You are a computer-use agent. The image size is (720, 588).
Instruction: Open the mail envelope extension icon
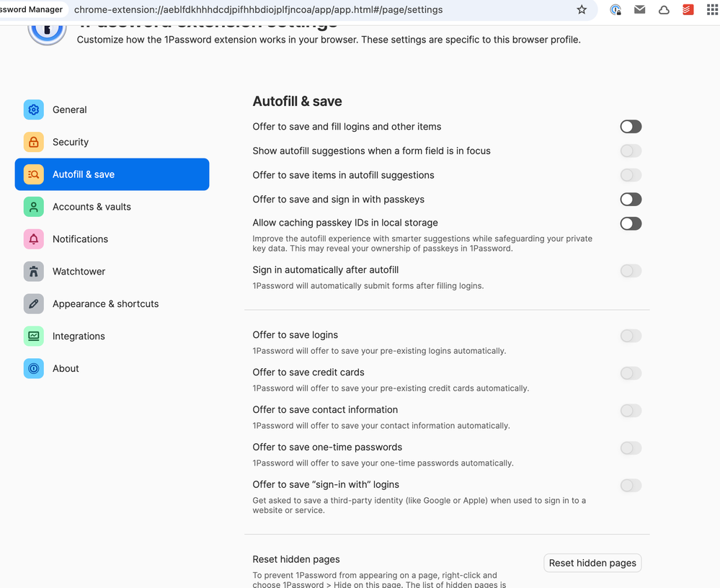pos(639,10)
